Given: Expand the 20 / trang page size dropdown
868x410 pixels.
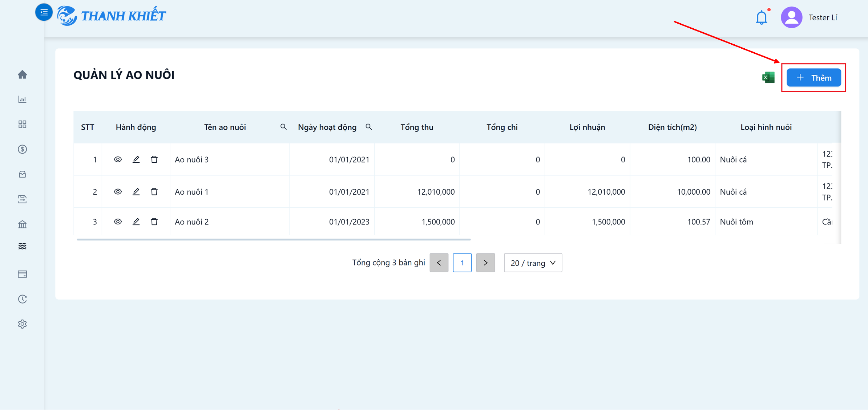Looking at the screenshot, I should tap(533, 263).
